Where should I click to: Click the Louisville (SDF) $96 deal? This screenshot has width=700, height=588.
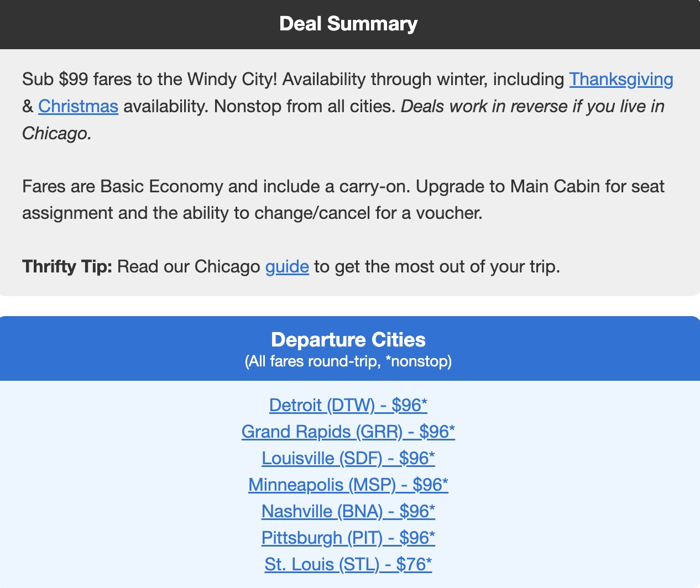(348, 458)
